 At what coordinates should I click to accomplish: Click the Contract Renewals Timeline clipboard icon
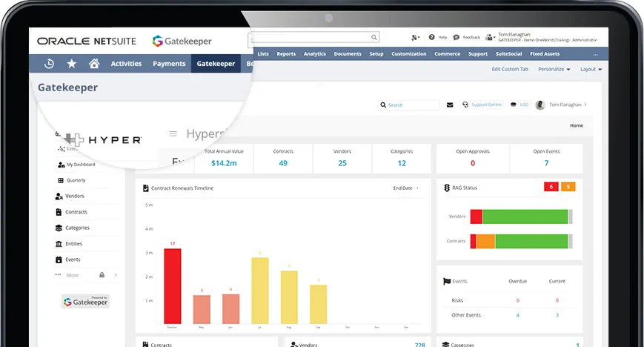click(x=145, y=188)
